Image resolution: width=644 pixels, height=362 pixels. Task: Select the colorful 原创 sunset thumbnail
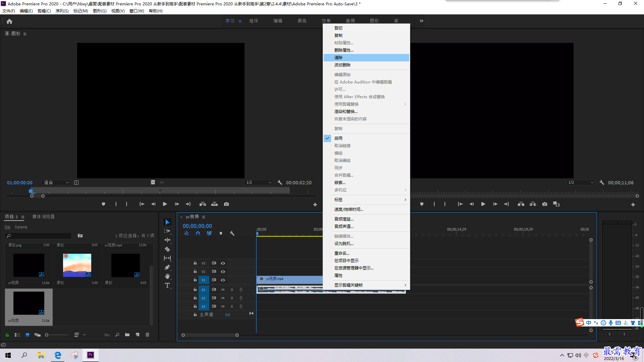point(77,265)
